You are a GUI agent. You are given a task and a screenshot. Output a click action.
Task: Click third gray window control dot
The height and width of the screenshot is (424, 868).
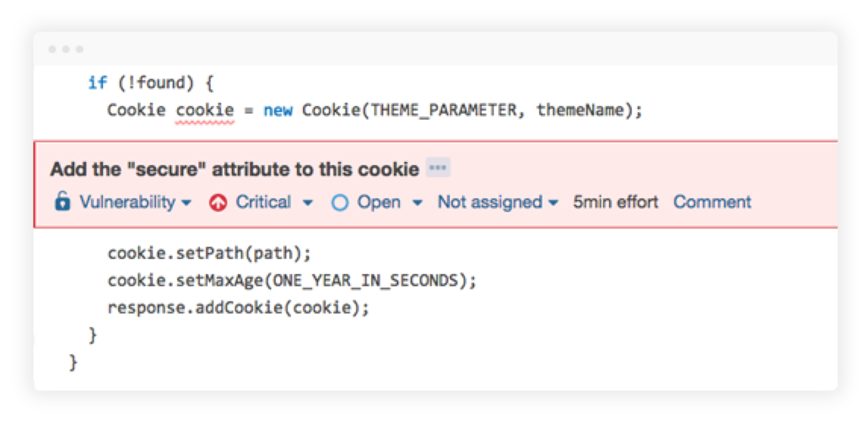79,49
